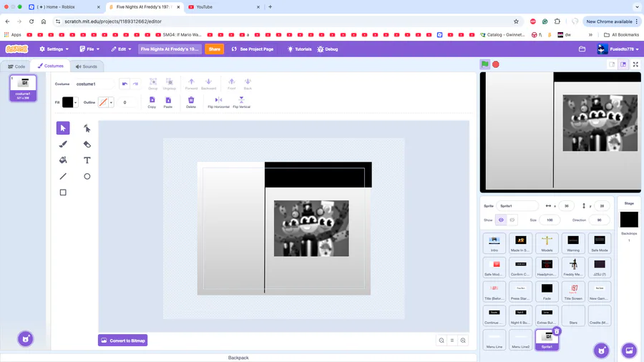This screenshot has height=362, width=644.
Task: Open the Backpack bar
Action: [x=238, y=358]
